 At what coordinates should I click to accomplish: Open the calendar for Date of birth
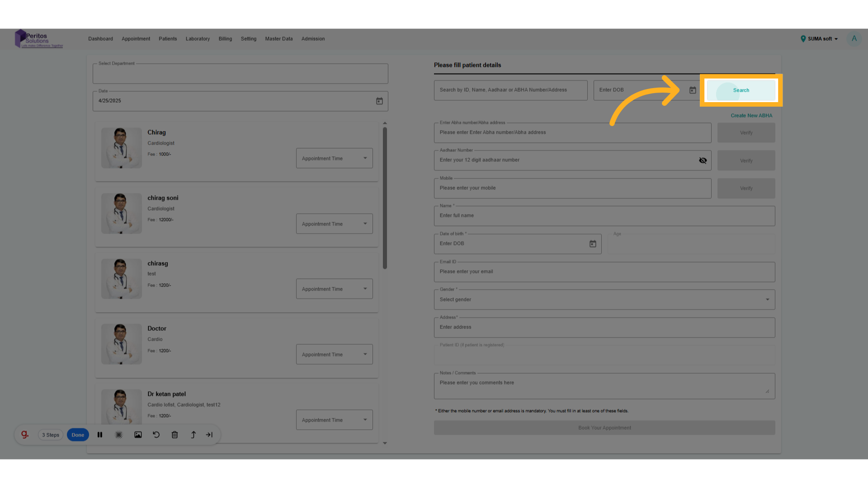click(x=593, y=244)
